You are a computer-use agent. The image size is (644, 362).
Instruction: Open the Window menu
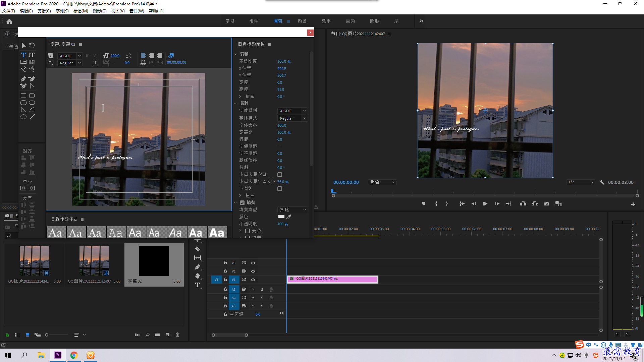click(x=137, y=11)
